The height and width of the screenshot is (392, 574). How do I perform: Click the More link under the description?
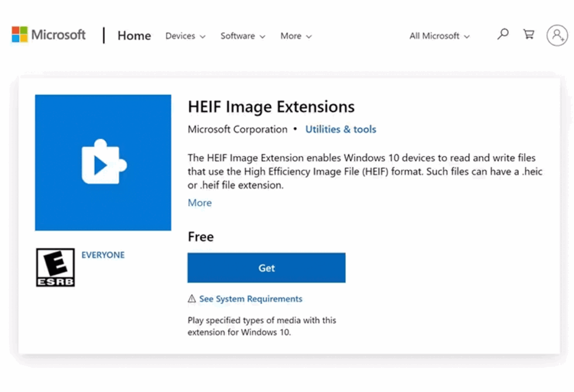tap(199, 202)
